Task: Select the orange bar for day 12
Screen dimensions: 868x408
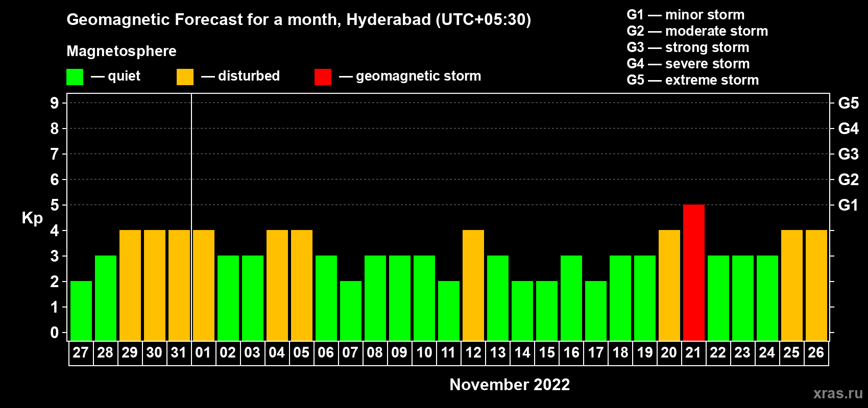Action: coord(473,285)
